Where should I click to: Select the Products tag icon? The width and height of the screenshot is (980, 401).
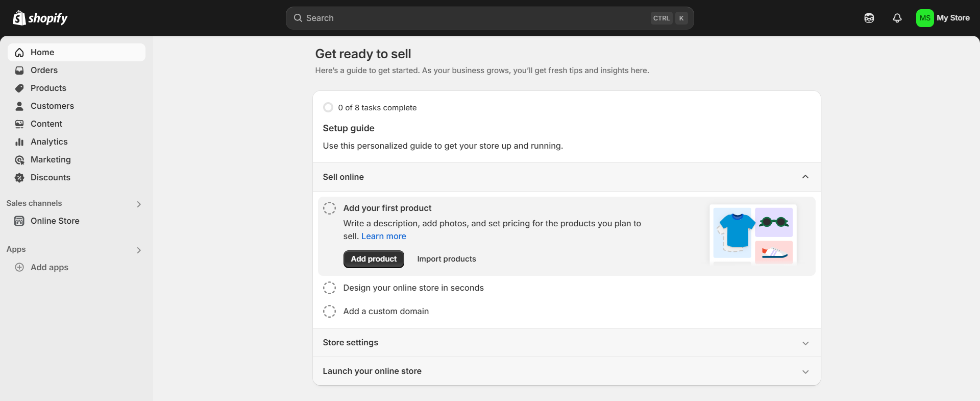point(19,88)
